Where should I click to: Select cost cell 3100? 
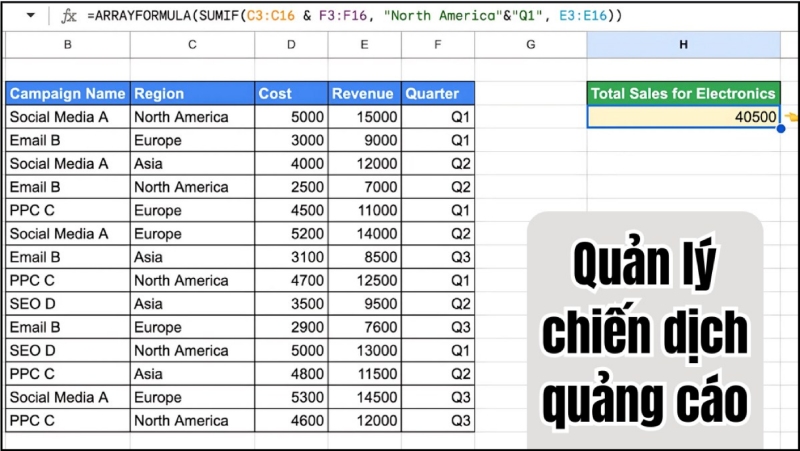[x=291, y=257]
